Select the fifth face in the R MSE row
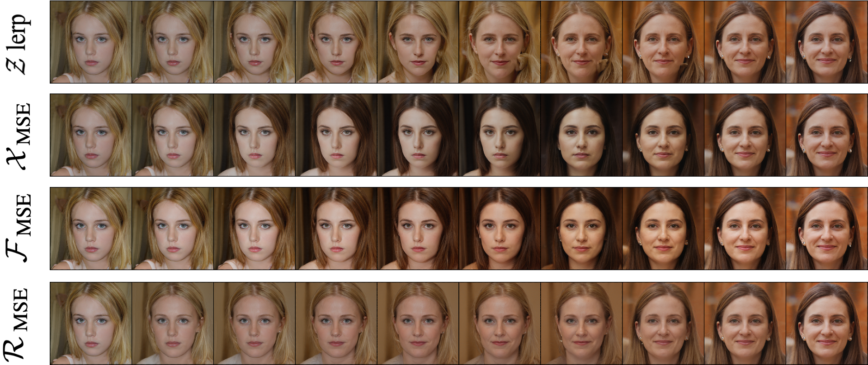 click(x=418, y=323)
